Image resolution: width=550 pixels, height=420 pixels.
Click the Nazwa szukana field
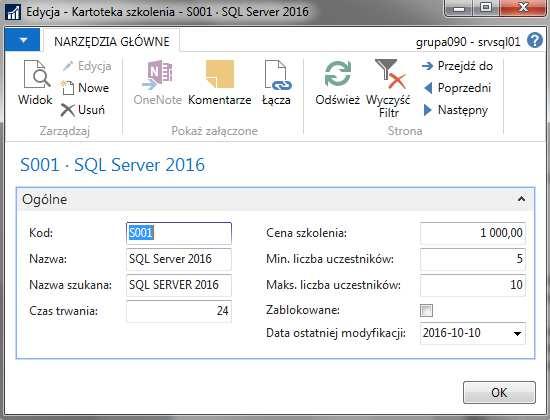pos(179,285)
